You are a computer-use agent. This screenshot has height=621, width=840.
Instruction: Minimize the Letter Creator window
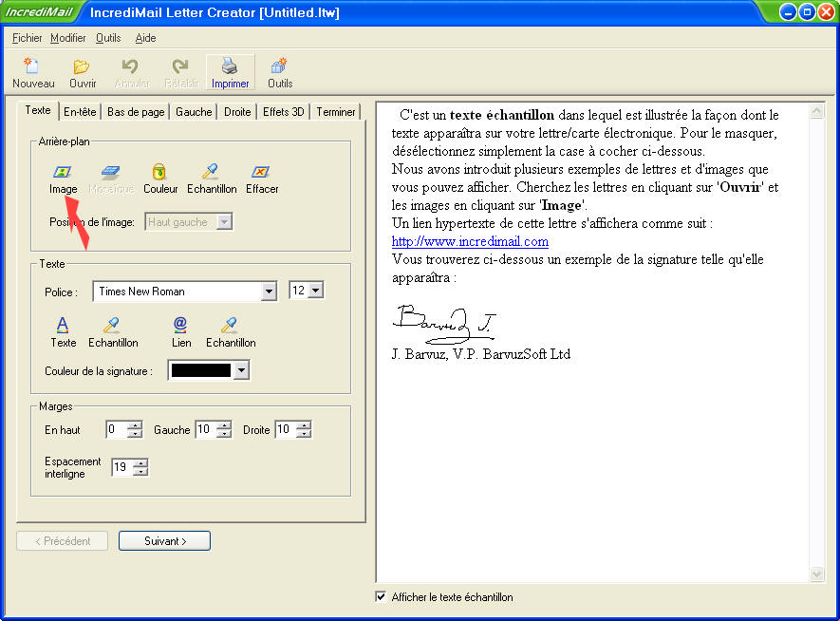(x=788, y=12)
